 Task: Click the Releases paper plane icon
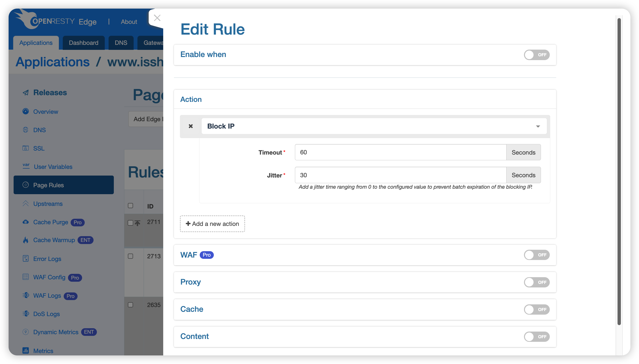pos(26,93)
